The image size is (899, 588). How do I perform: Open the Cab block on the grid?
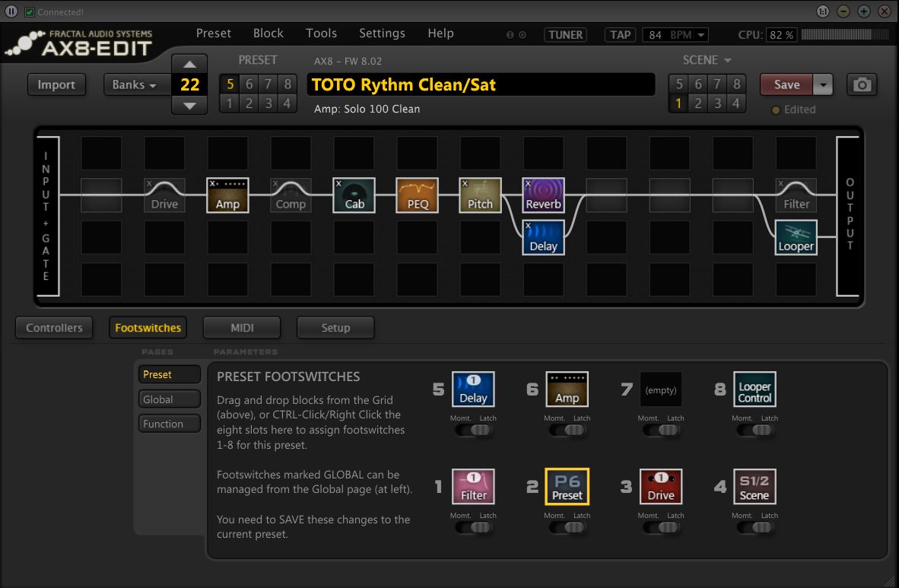click(353, 195)
